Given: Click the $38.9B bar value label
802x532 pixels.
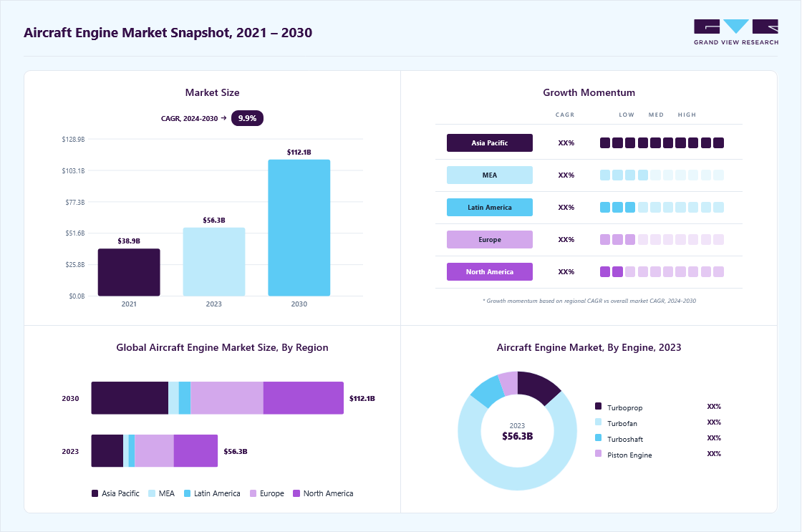Looking at the screenshot, I should click(129, 241).
